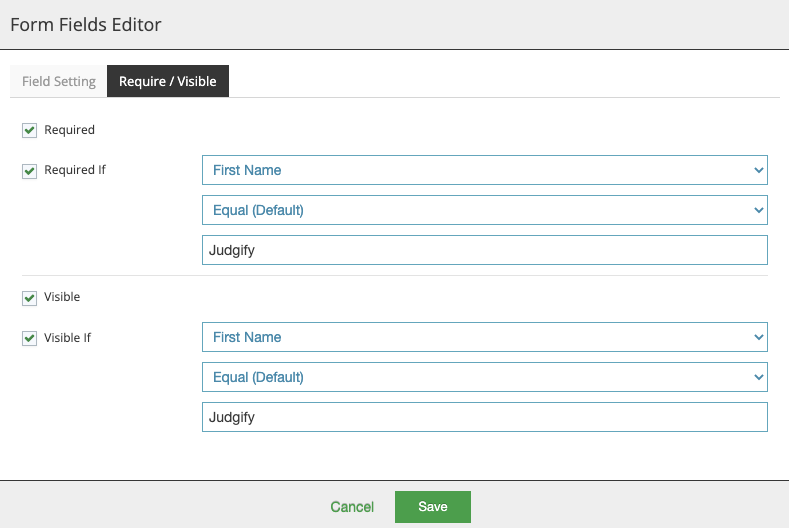Click the Visible label text
The width and height of the screenshot is (789, 528).
(62, 297)
